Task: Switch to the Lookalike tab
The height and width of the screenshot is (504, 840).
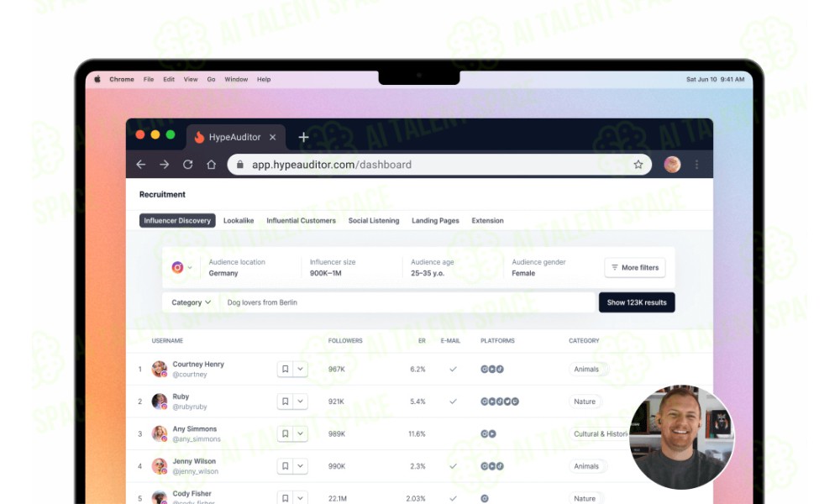Action: click(x=239, y=221)
